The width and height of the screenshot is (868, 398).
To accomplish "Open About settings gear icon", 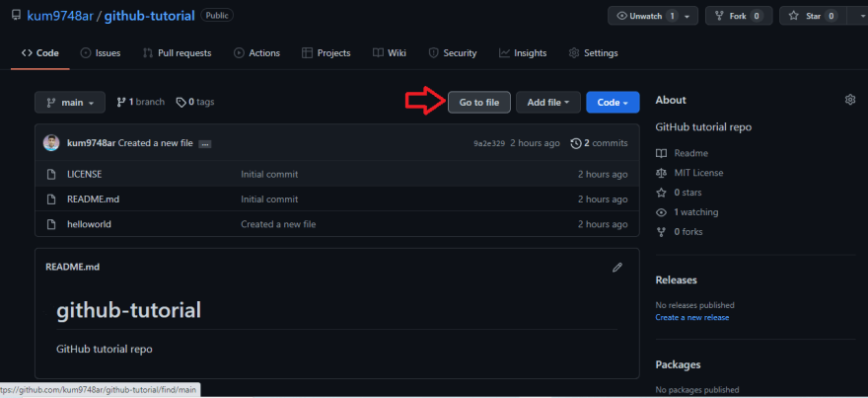I will pos(849,100).
